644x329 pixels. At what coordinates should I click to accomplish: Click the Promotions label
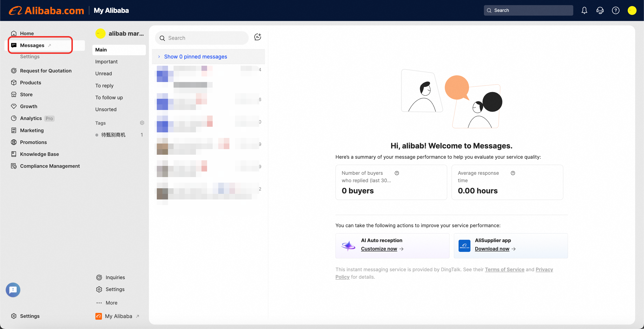tap(34, 142)
